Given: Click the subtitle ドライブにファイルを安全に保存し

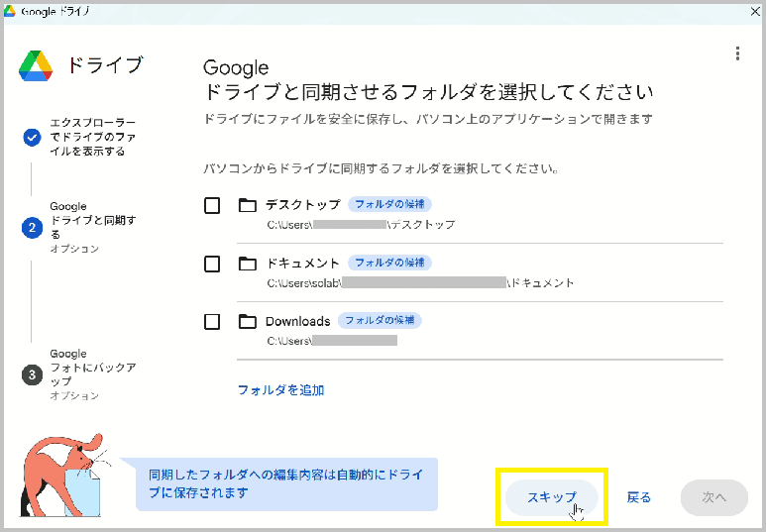Looking at the screenshot, I should [x=427, y=119].
